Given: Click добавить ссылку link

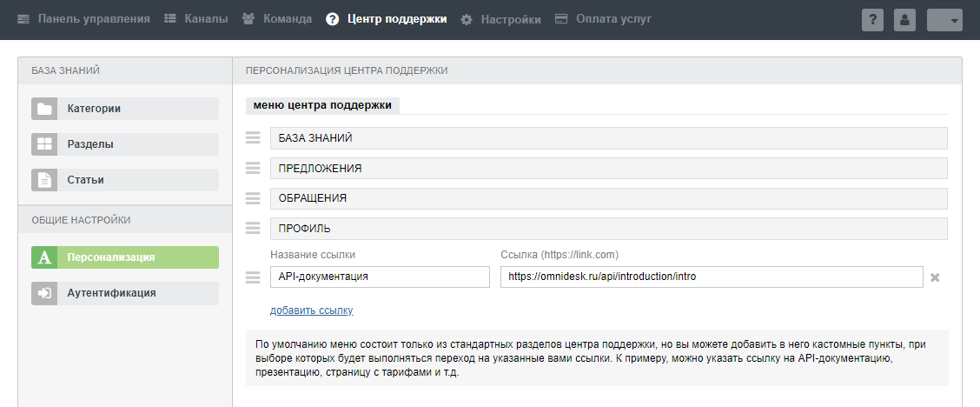Looking at the screenshot, I should 311,310.
